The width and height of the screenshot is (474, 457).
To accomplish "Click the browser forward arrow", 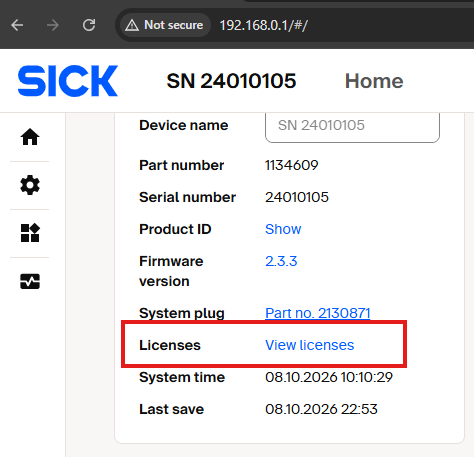I will (53, 25).
